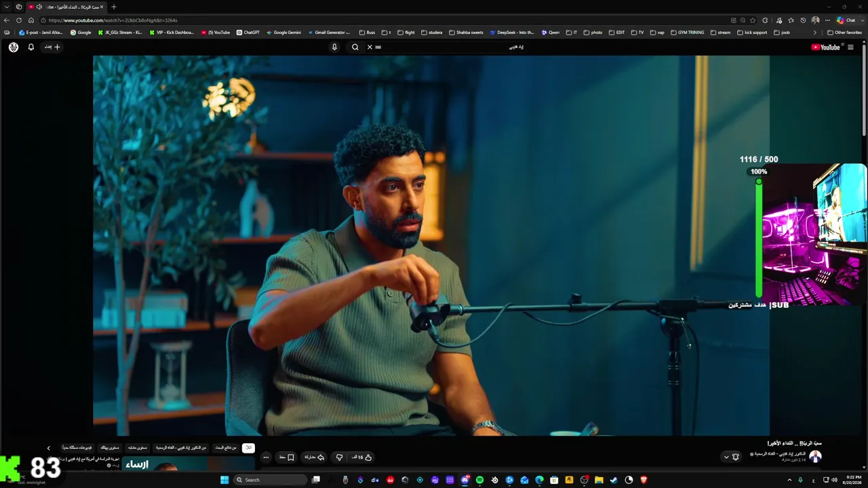Toggle channel subscription notification bell
Screen dimensions: 868x488
[732, 457]
